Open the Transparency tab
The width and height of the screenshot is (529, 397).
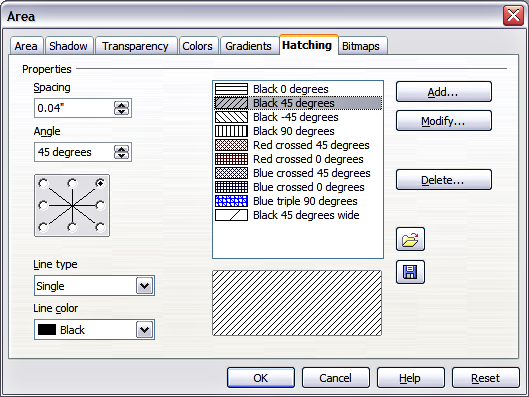(x=136, y=46)
